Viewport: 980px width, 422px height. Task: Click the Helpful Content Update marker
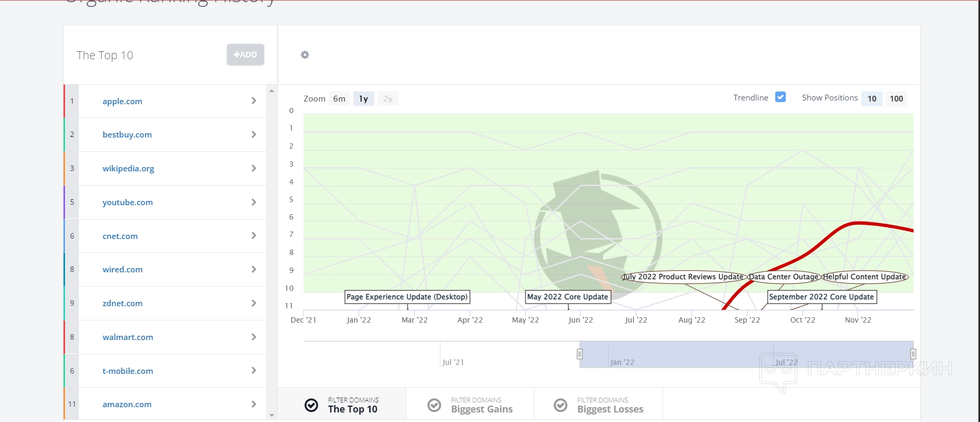pos(865,277)
